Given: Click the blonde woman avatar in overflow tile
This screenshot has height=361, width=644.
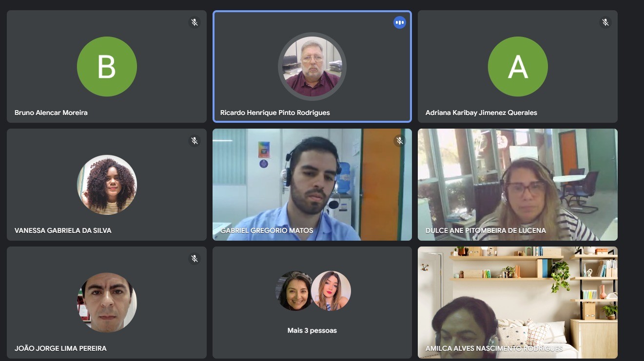Looking at the screenshot, I should pyautogui.click(x=331, y=291).
